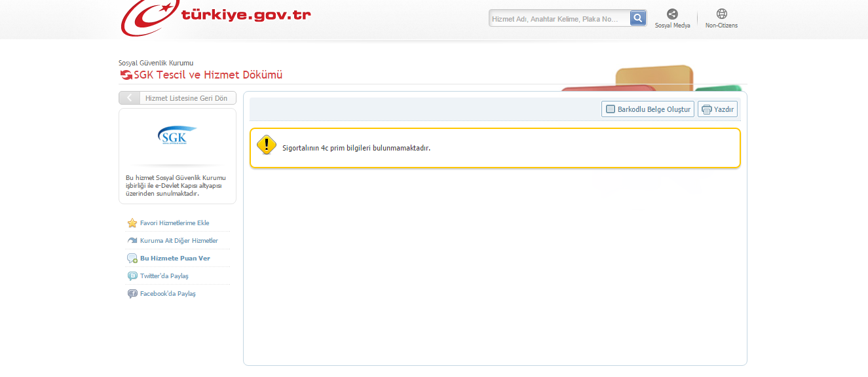This screenshot has height=377, width=868.
Task: Click the Sosyal Güvenlik Kurumu breadcrumb text
Action: [156, 63]
